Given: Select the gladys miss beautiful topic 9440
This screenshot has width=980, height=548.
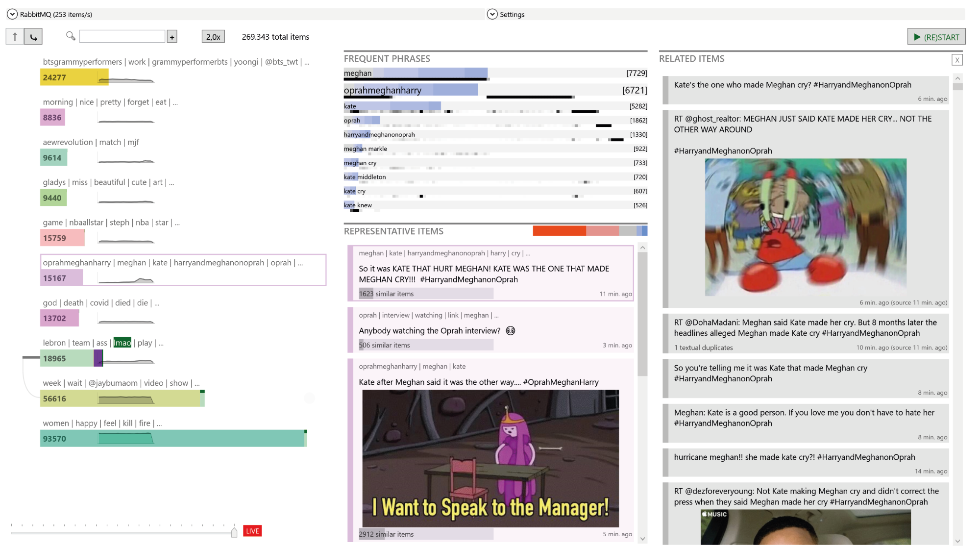Looking at the screenshot, I should coord(53,198).
